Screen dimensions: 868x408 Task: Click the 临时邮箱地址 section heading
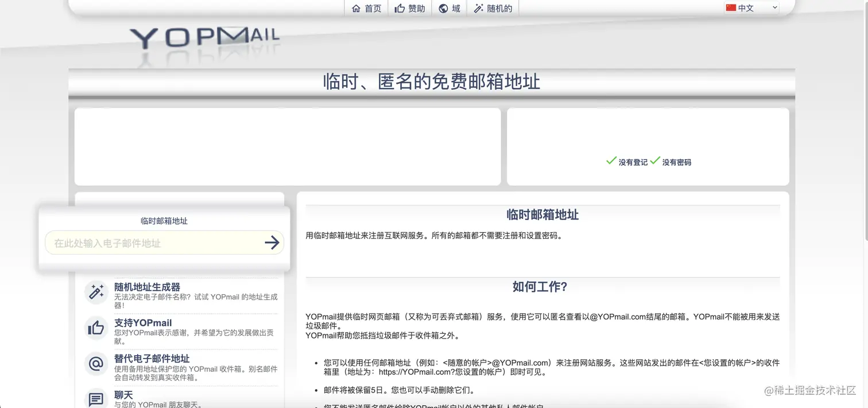(x=542, y=215)
